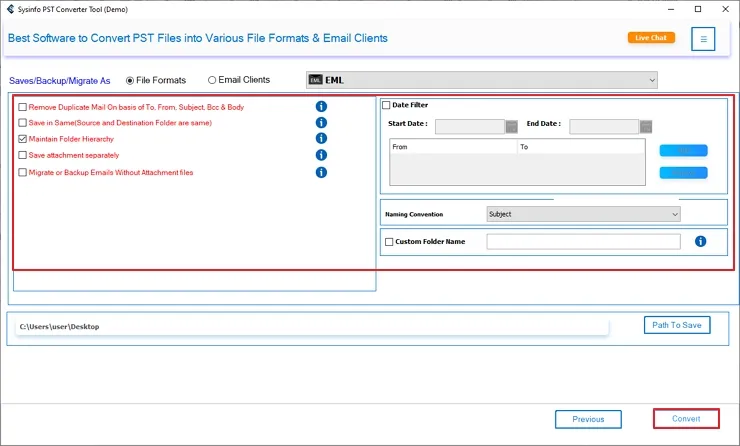Go back with Previous button

tap(588, 419)
